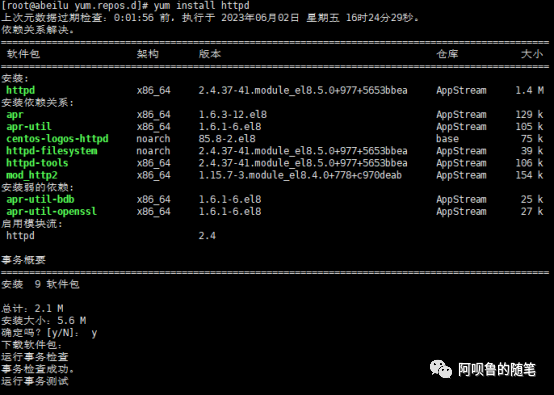Click the 2.4 module stream version
This screenshot has width=554, height=395.
tap(207, 236)
